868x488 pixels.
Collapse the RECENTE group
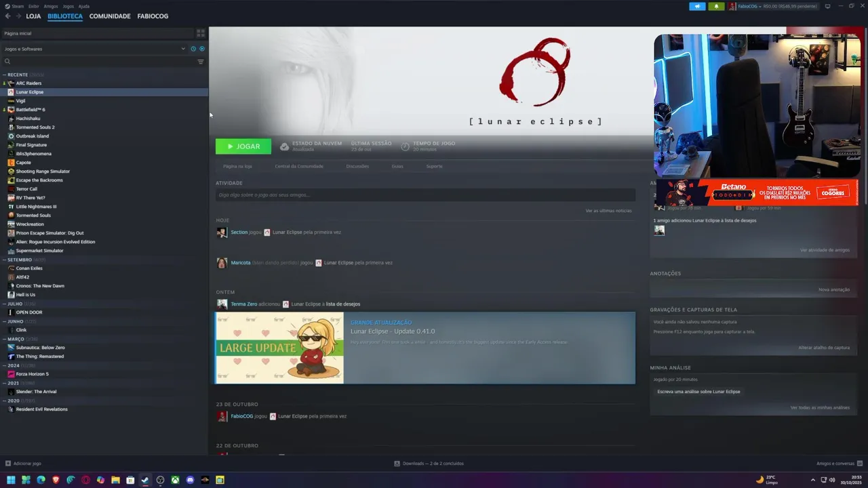pos(4,75)
